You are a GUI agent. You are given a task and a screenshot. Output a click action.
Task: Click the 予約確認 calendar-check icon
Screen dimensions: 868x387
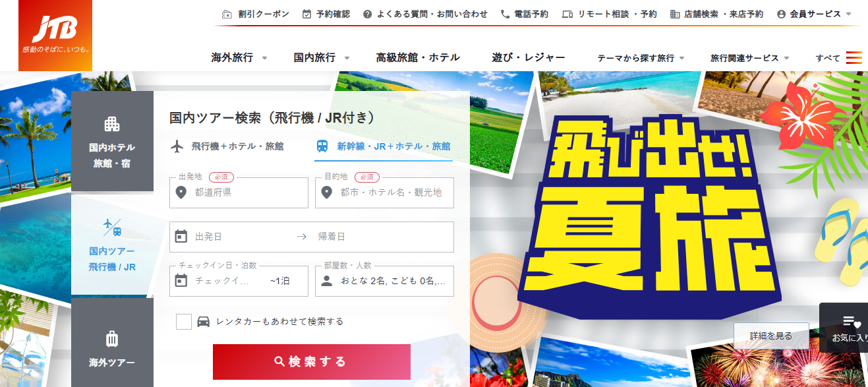pos(307,14)
